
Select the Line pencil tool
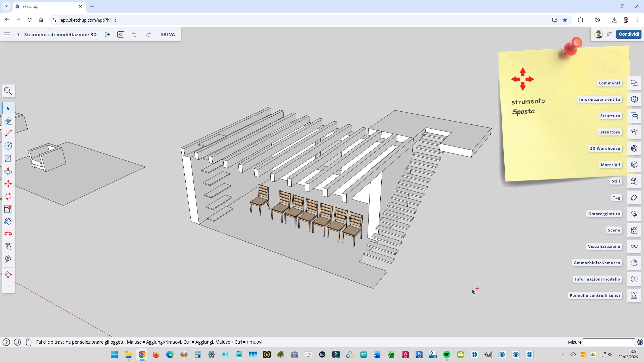point(8,133)
